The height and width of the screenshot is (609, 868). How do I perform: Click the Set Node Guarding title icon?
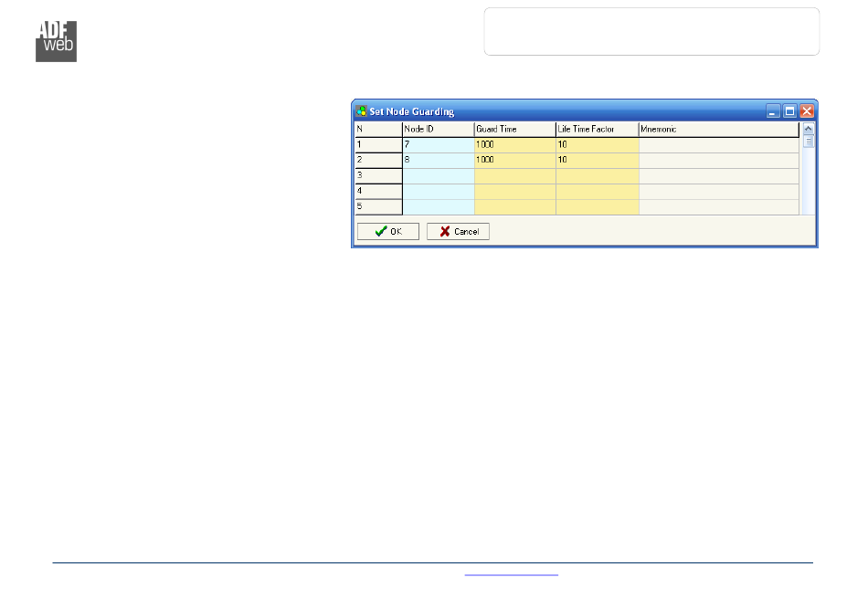(362, 111)
